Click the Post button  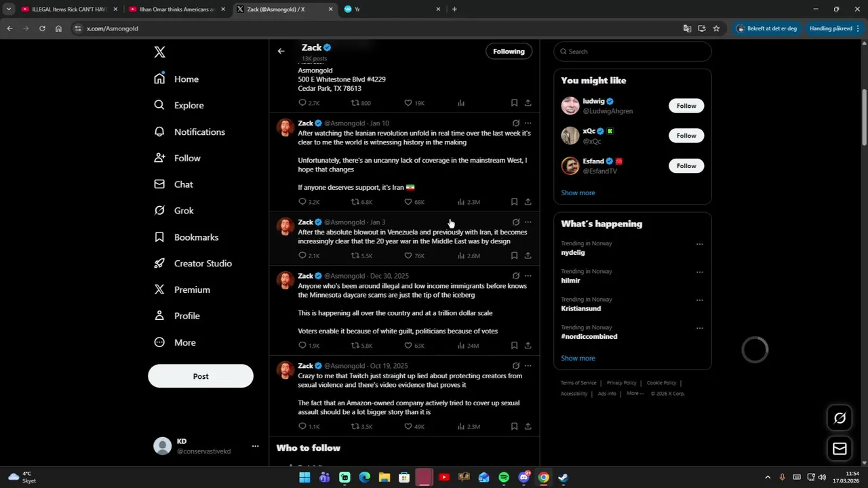click(x=201, y=376)
